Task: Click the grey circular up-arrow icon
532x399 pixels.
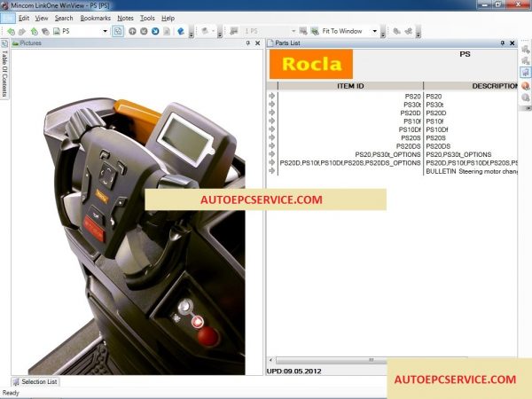Action: click(132, 31)
